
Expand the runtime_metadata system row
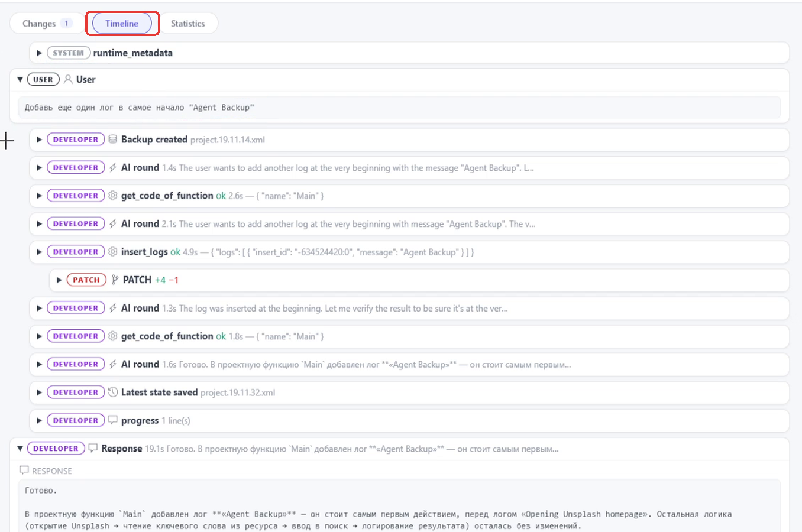point(39,53)
